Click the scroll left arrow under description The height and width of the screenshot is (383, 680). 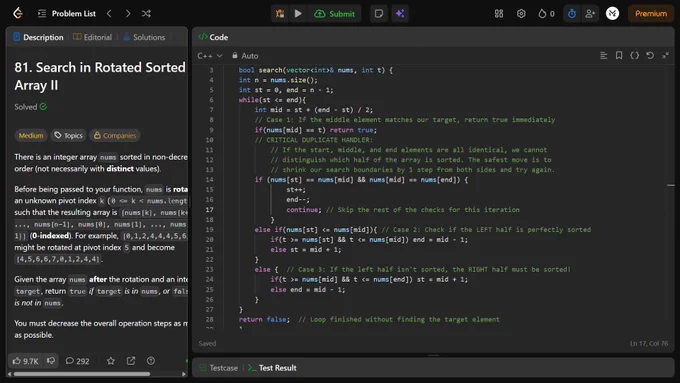coord(10,374)
